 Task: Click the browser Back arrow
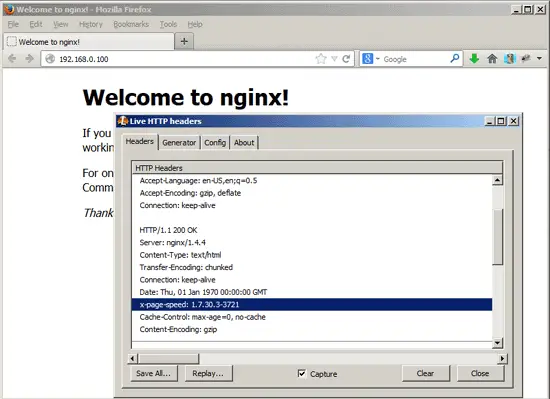(12, 59)
